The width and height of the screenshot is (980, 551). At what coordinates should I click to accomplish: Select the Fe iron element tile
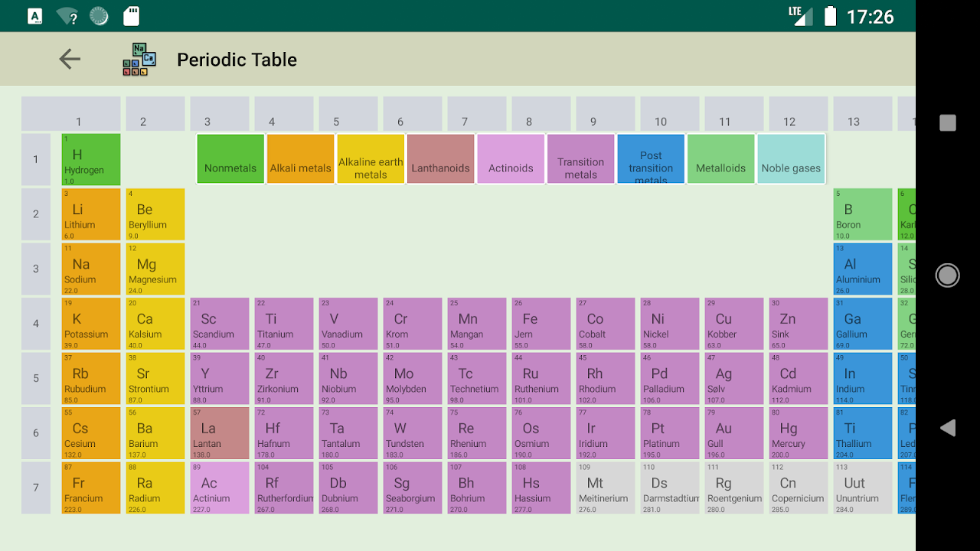[541, 324]
